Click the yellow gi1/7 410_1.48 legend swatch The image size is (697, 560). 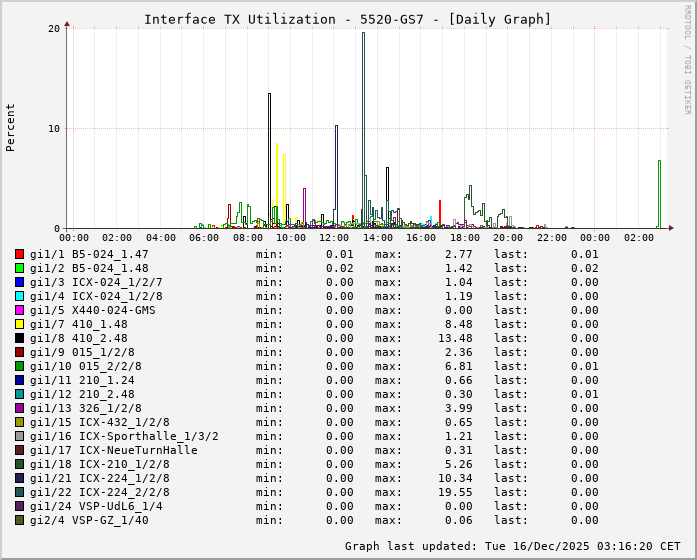click(x=19, y=324)
